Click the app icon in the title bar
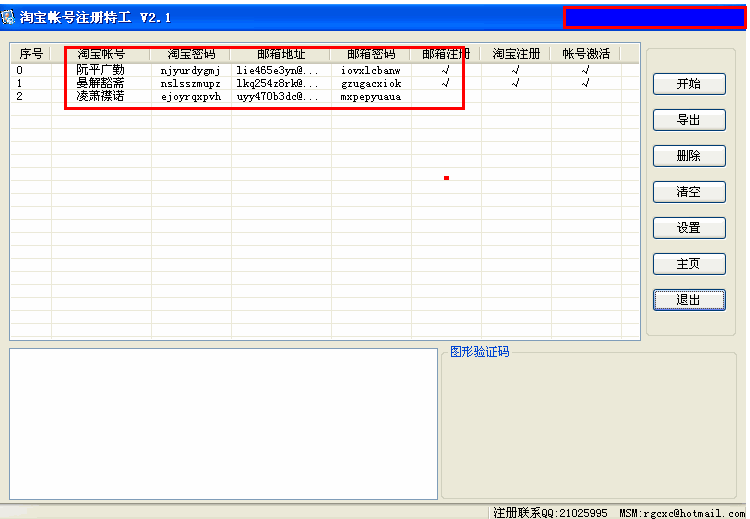This screenshot has height=519, width=750. coord(8,18)
